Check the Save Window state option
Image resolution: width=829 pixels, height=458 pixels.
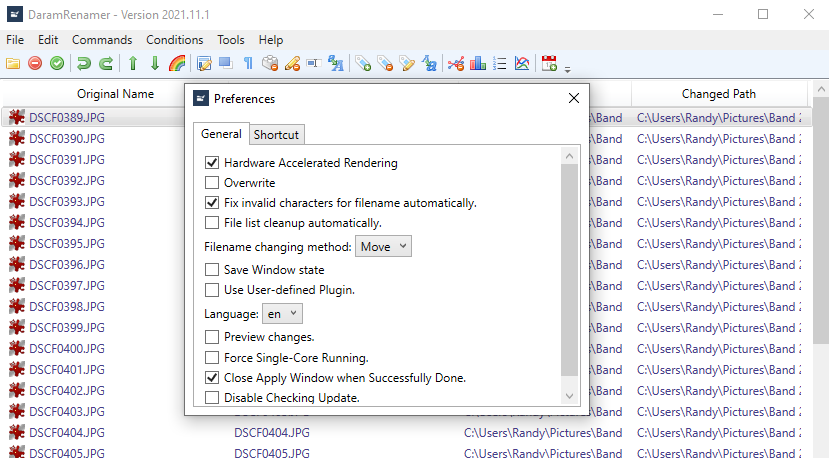coord(212,270)
